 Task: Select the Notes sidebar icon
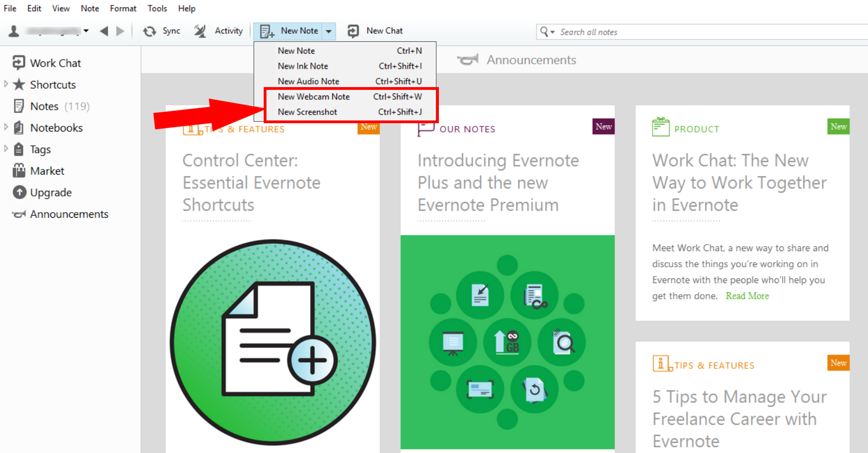click(x=19, y=106)
